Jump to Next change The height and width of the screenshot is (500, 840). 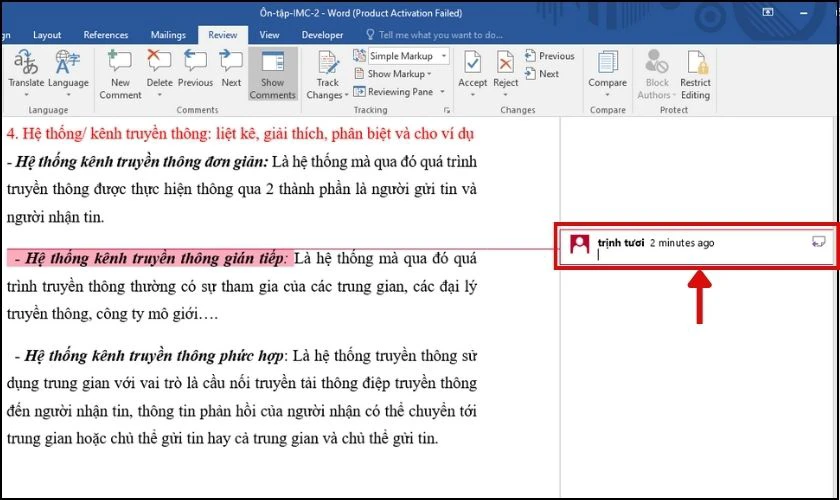point(542,74)
